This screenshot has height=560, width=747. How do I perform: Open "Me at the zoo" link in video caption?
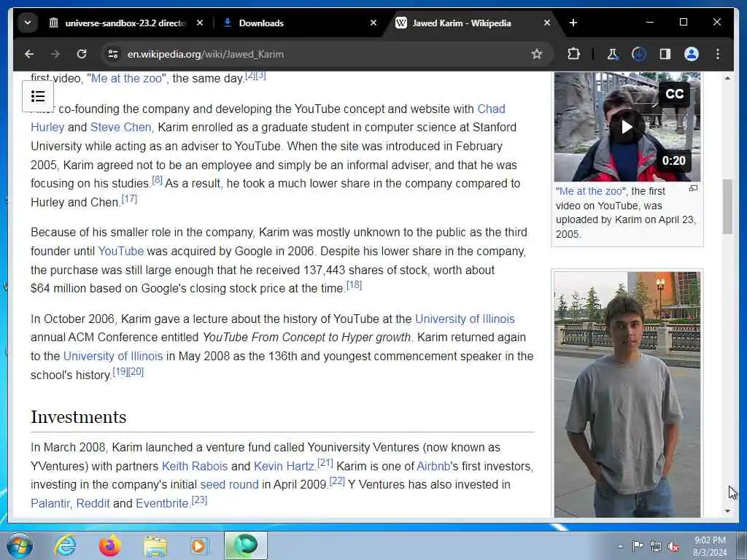[591, 192]
